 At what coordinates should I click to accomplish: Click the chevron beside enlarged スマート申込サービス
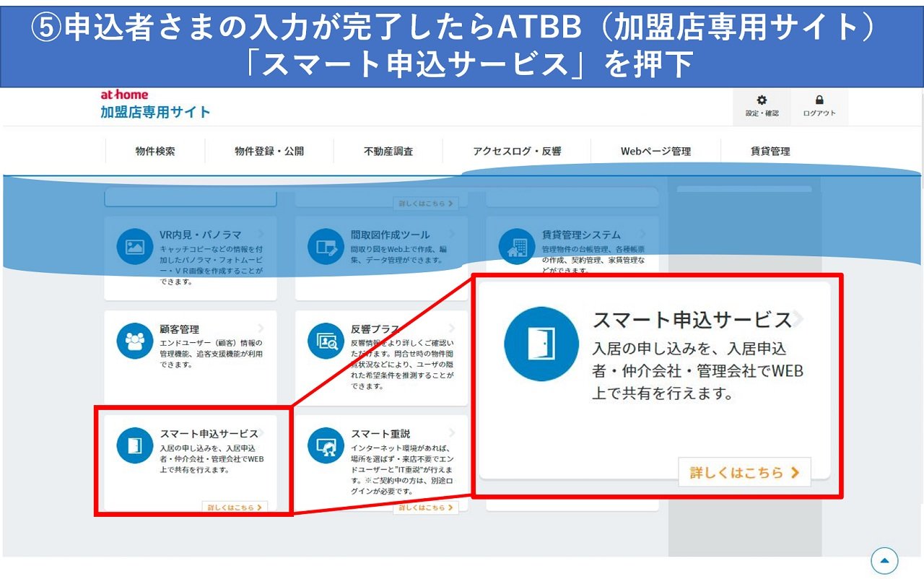pos(798,318)
